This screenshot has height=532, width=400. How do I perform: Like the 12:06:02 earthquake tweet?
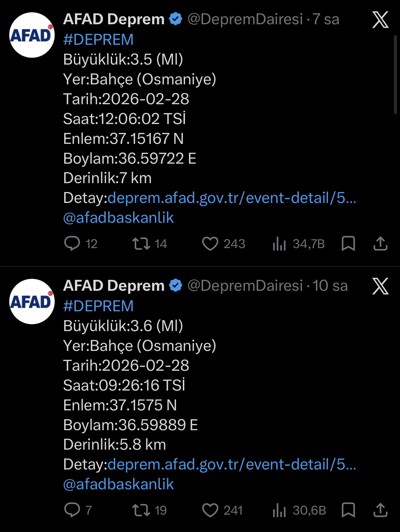coord(210,244)
